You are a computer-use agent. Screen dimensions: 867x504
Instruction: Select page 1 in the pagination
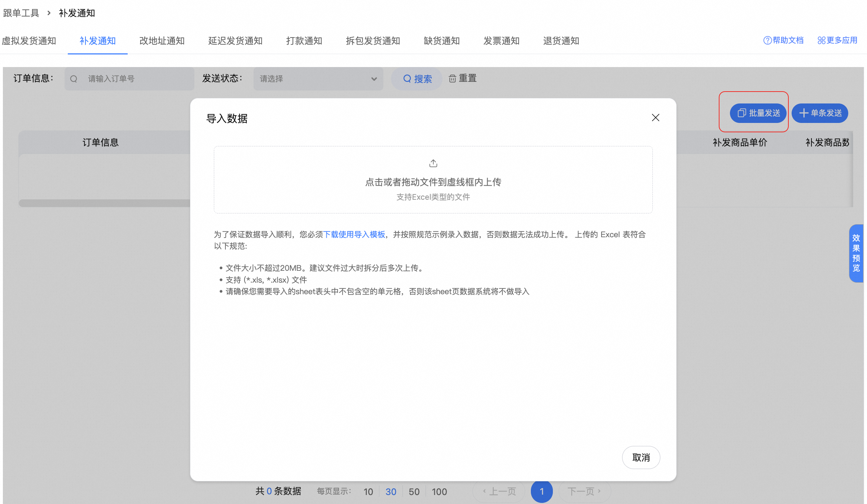coord(542,491)
